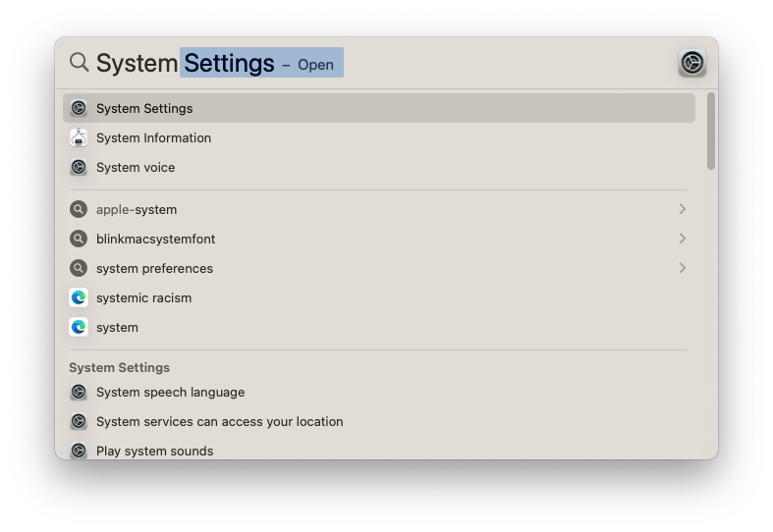Click the Play system sounds gear icon
The image size is (773, 532).
coord(79,452)
